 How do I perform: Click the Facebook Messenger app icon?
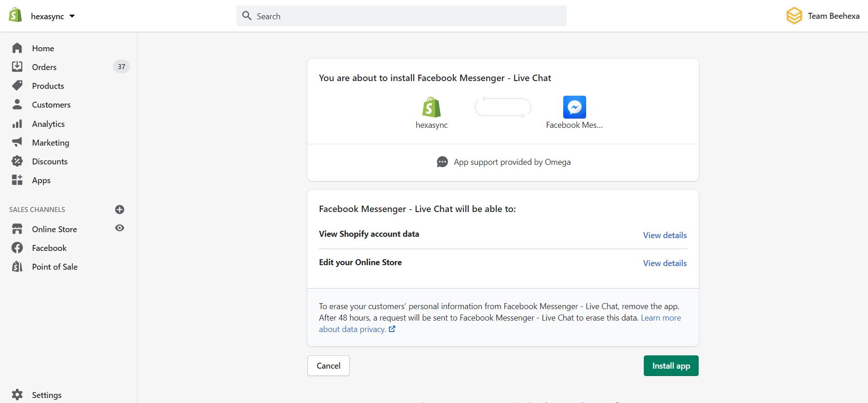[574, 107]
